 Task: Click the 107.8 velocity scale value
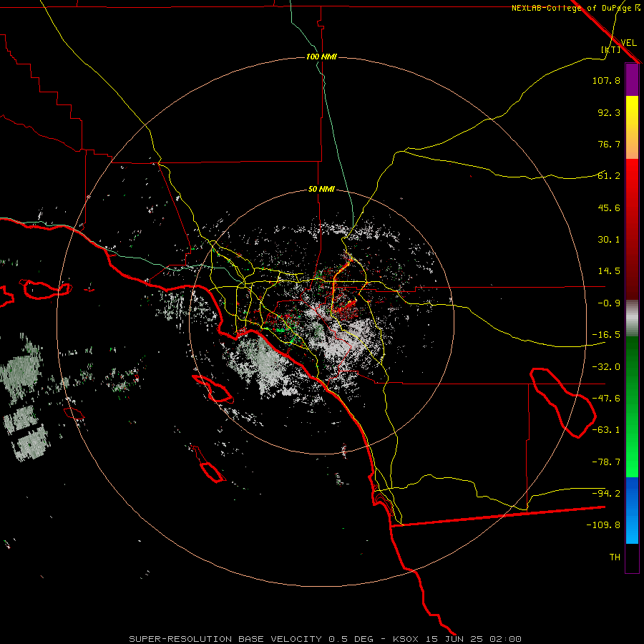click(606, 80)
